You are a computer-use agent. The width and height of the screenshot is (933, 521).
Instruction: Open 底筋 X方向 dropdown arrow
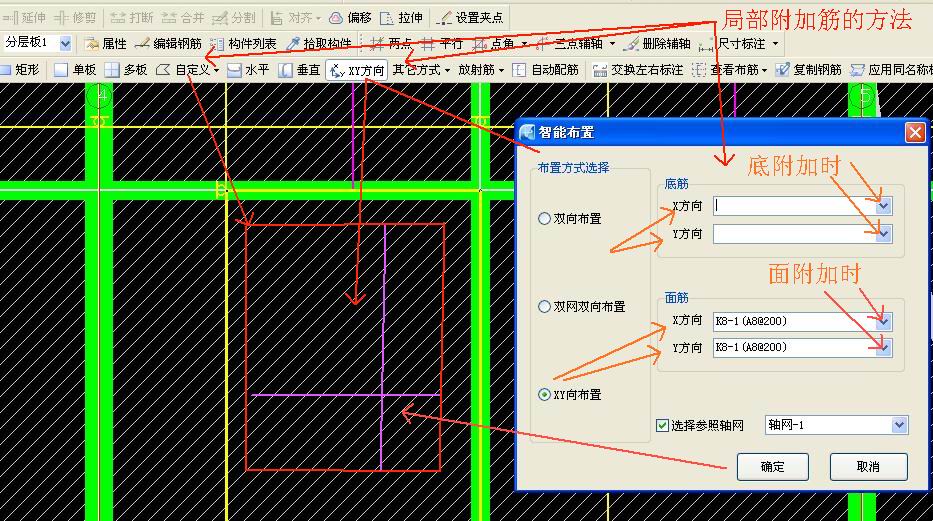coord(884,206)
